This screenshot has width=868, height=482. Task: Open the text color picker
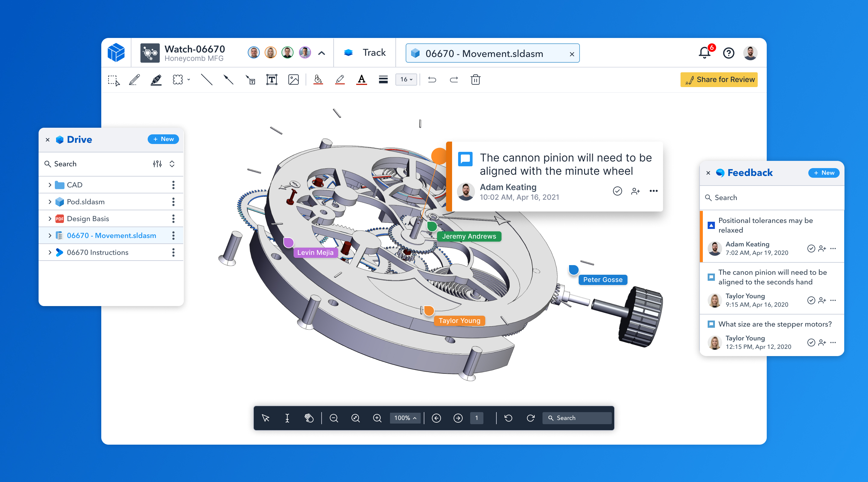[x=361, y=80]
